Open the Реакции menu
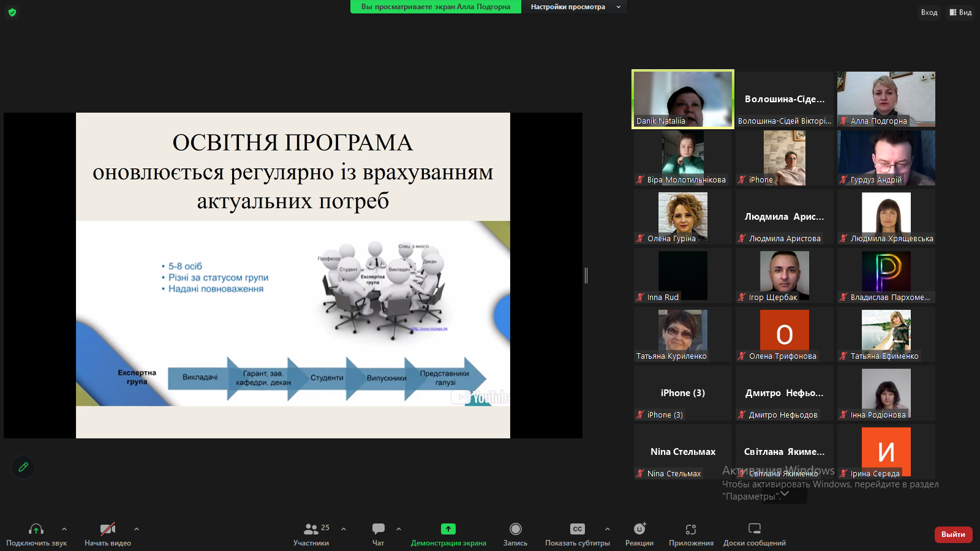 (639, 534)
